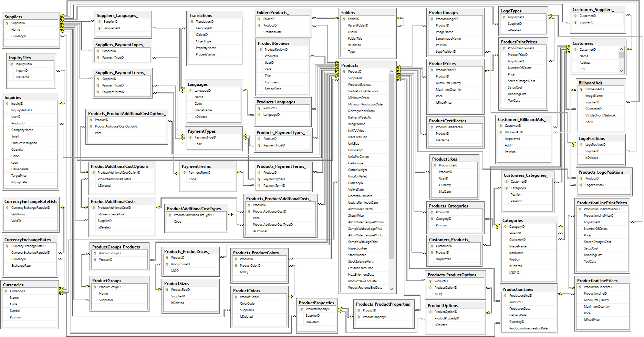Select the ScreenChargesCost column in ProductPrintPrices
Viewport: 644px width, 337px height.
click(x=523, y=81)
